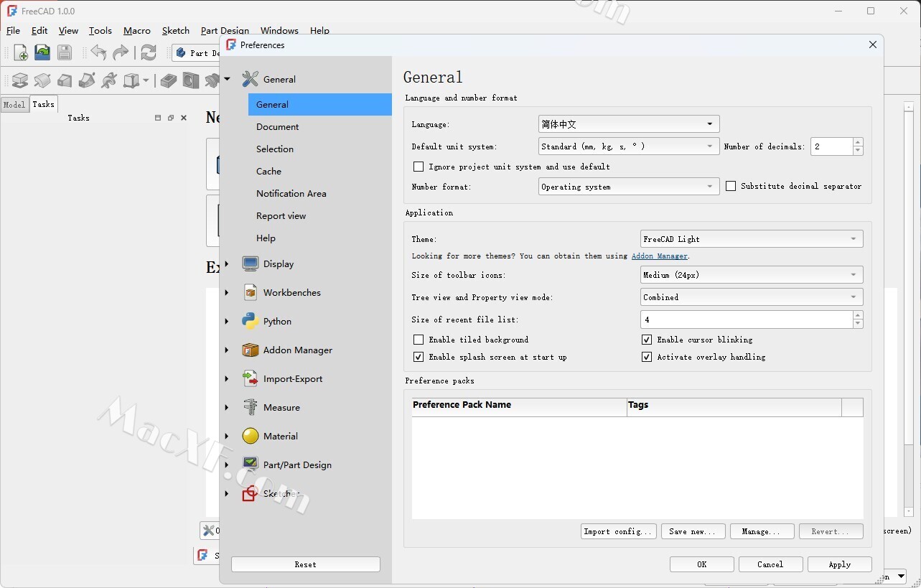This screenshot has height=588, width=921.
Task: Select the Additive Pipe tool icon
Action: [x=87, y=80]
